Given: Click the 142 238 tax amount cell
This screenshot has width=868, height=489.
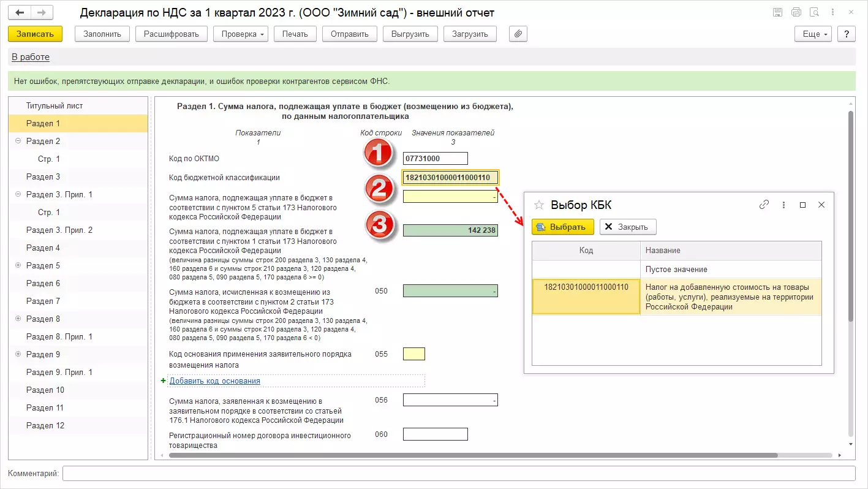Looking at the screenshot, I should (450, 230).
